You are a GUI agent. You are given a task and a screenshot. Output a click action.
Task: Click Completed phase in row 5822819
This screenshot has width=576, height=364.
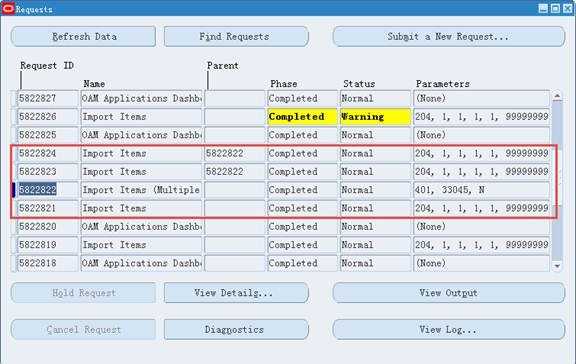click(x=302, y=245)
